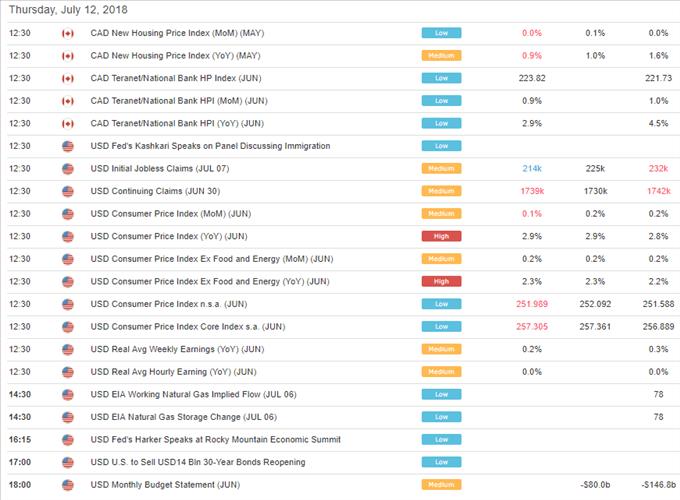The height and width of the screenshot is (500, 680).
Task: Open USD EIA Working Natural Gas Implied Flow event
Action: pyautogui.click(x=194, y=394)
